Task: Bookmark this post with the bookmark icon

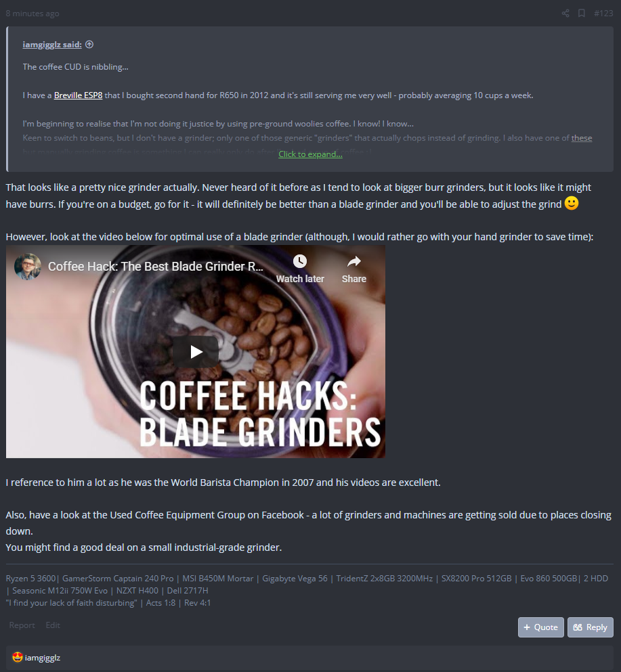Action: click(582, 14)
